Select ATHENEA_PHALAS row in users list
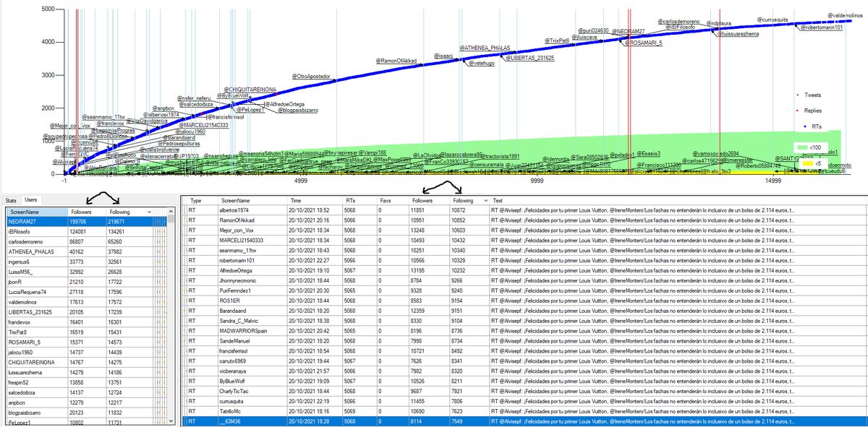Screen dimensions: 868x427 tap(87, 251)
